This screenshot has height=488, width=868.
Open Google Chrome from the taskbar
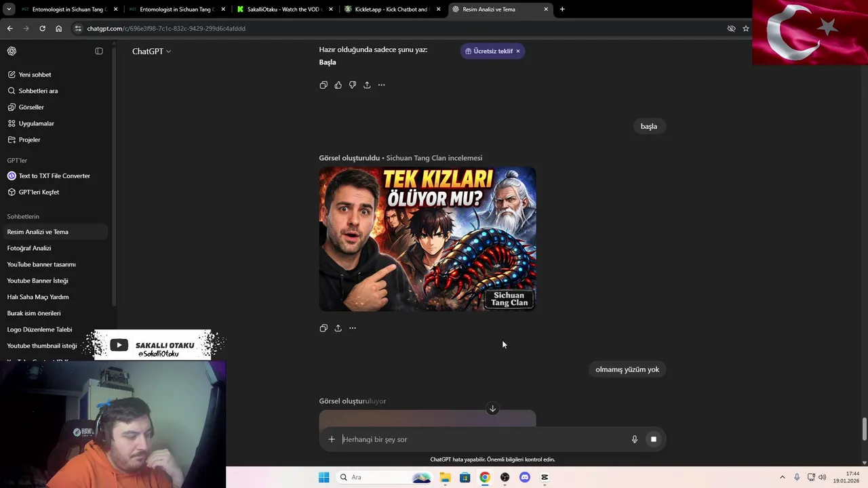(x=485, y=477)
